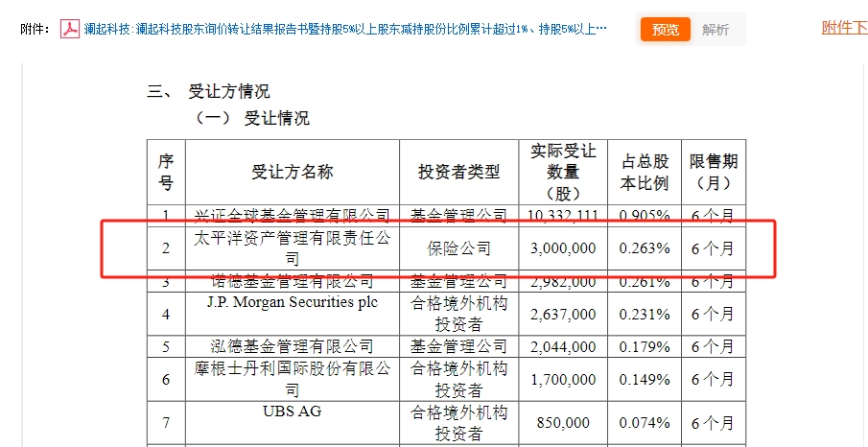
Task: Select the 0.231% ratio cell
Action: click(645, 314)
